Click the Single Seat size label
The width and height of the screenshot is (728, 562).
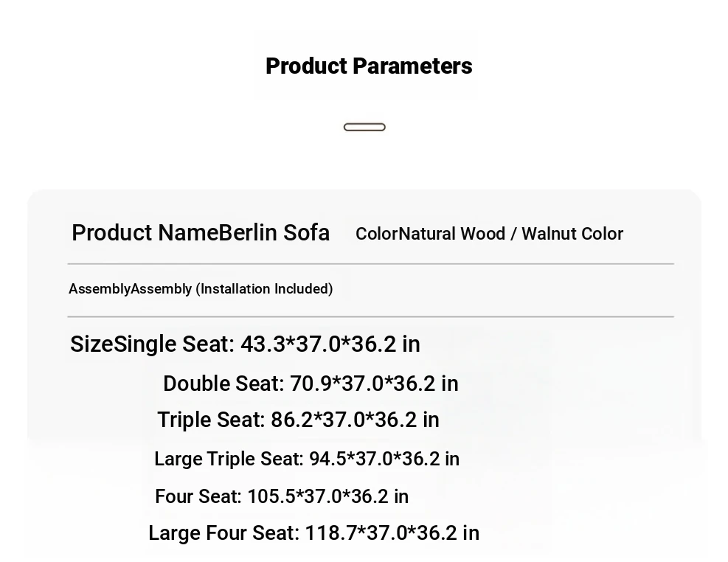pyautogui.click(x=173, y=344)
